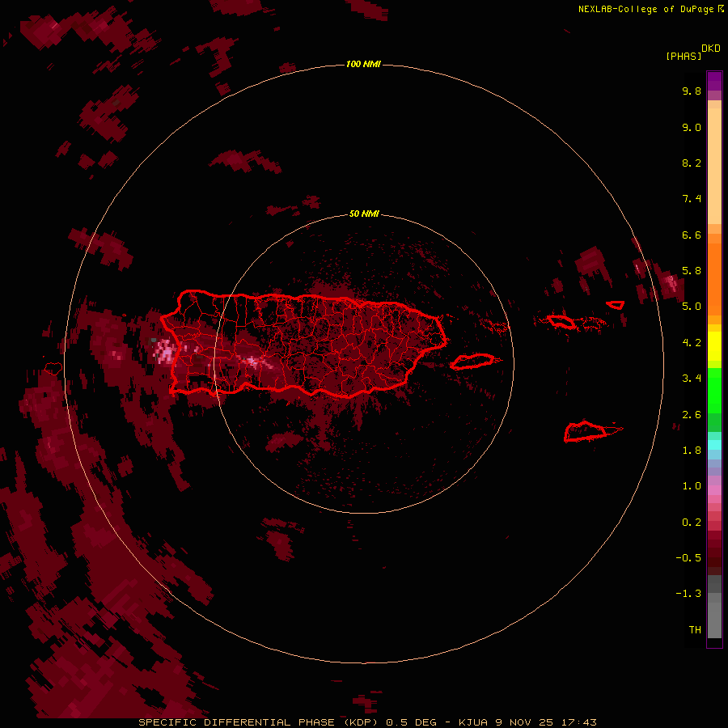Click the [PHAS] units label
This screenshot has height=728, width=728.
point(684,57)
